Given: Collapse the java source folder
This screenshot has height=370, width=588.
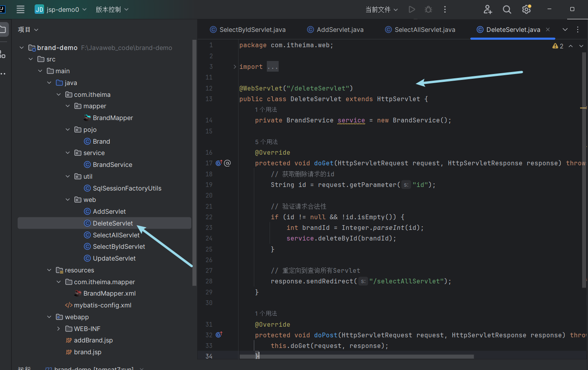Looking at the screenshot, I should tap(49, 83).
